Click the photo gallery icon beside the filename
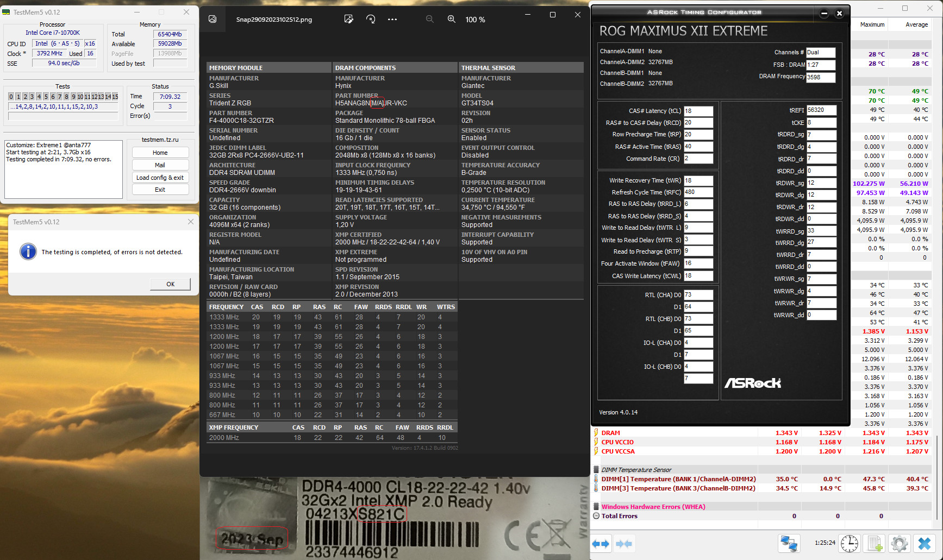The height and width of the screenshot is (560, 943). point(213,19)
